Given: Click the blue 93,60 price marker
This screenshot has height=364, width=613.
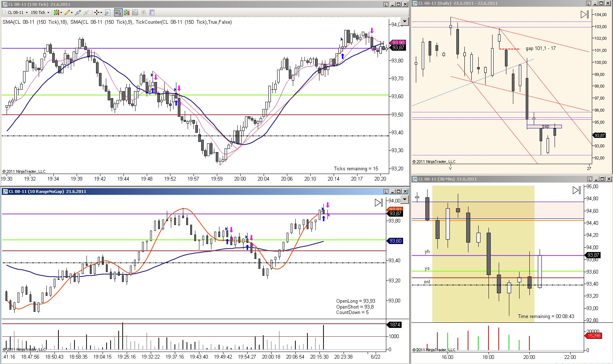Looking at the screenshot, I should tap(395, 241).
